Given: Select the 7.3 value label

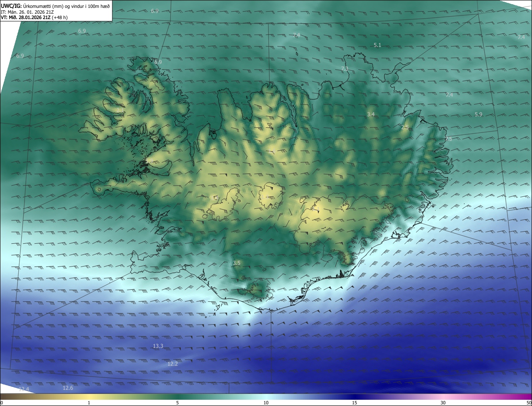Looking at the screenshot, I should click(x=345, y=68).
